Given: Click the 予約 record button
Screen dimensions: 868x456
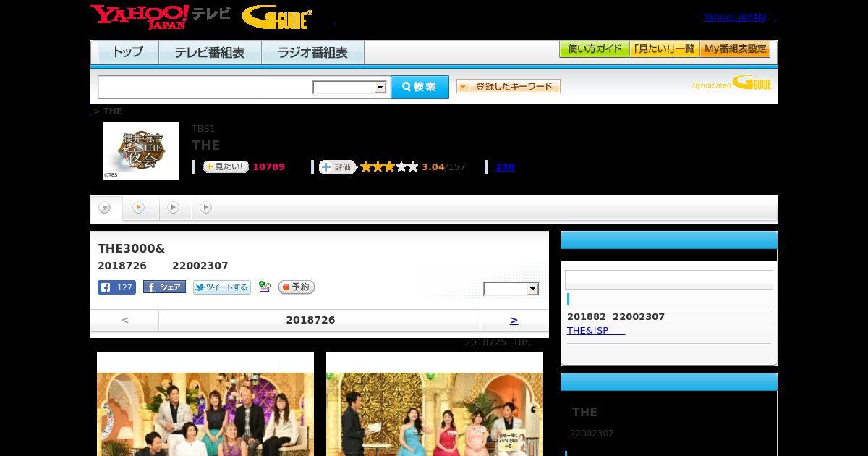Looking at the screenshot, I should point(297,287).
